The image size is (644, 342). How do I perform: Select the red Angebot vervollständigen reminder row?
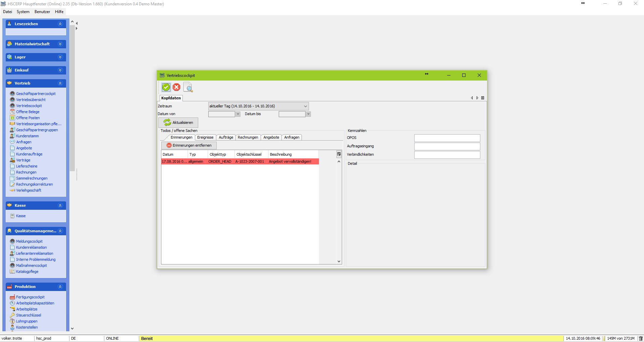tap(239, 161)
